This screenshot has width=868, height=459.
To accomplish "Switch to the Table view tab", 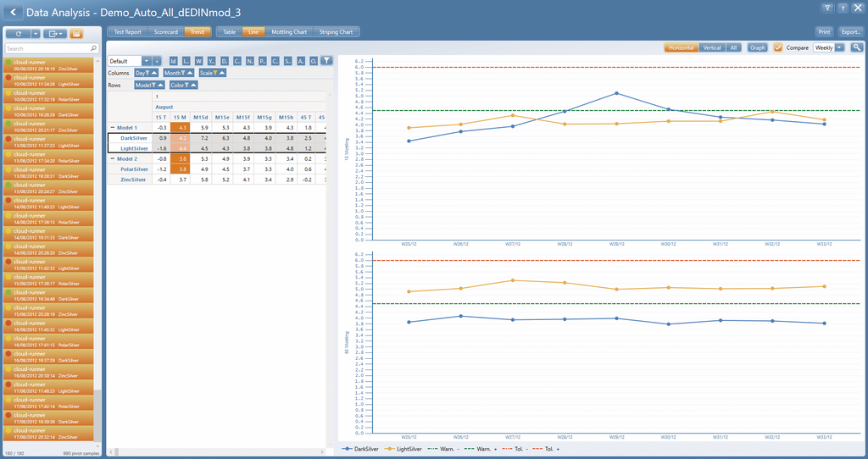I will (229, 32).
